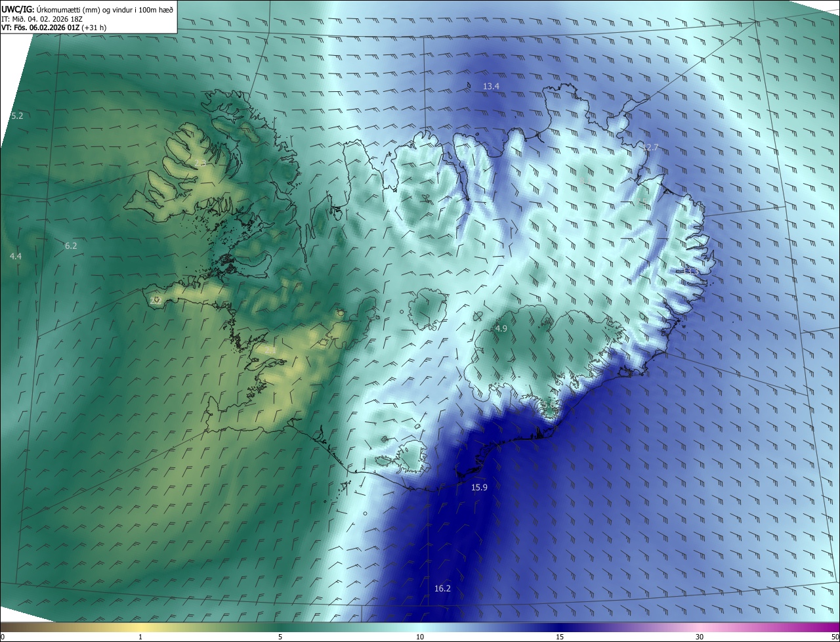Click the 6.2 value label
Screen dimensions: 840x642
click(x=71, y=246)
